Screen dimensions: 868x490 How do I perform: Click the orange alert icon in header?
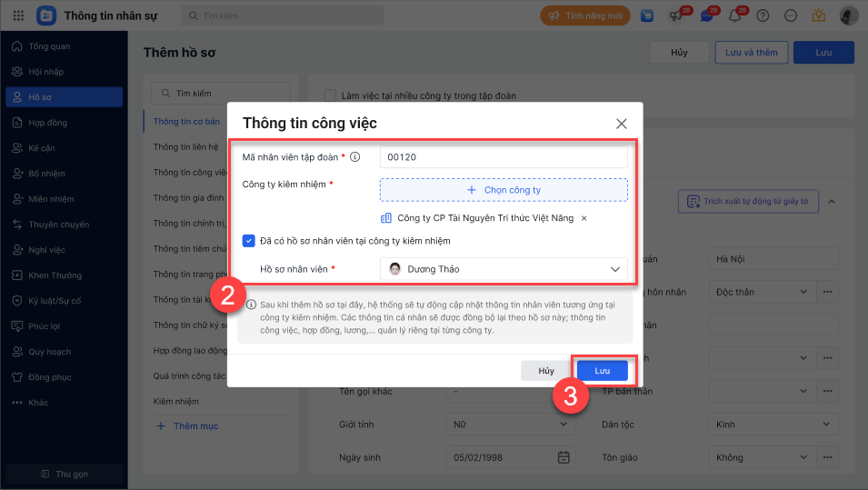[819, 15]
